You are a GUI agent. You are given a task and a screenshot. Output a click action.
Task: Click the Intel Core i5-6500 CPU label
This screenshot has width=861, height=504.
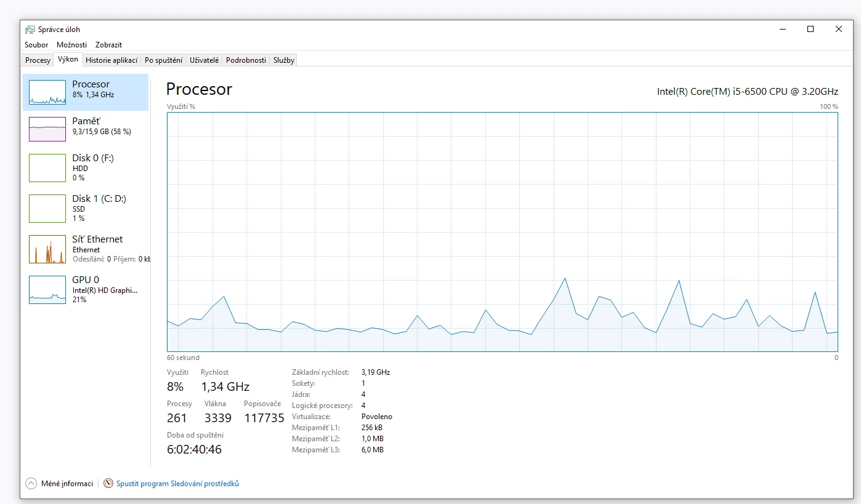(748, 92)
